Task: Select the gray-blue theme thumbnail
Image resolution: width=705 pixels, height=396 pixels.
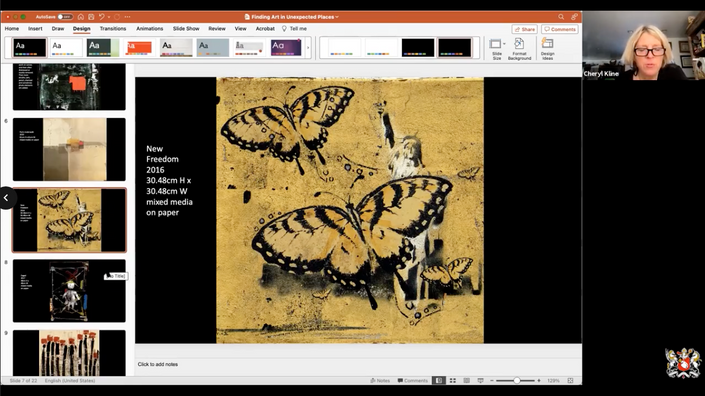Action: click(213, 47)
